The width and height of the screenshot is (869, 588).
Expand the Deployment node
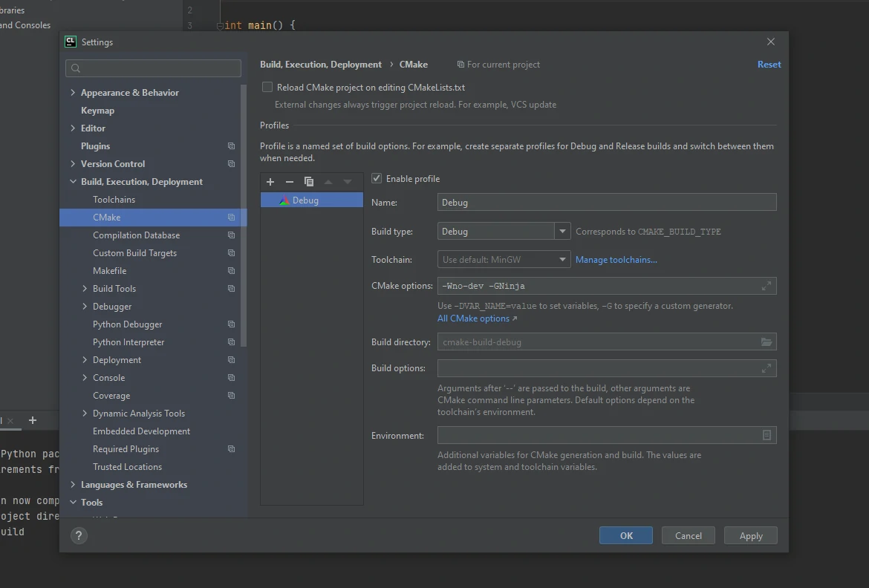[85, 360]
